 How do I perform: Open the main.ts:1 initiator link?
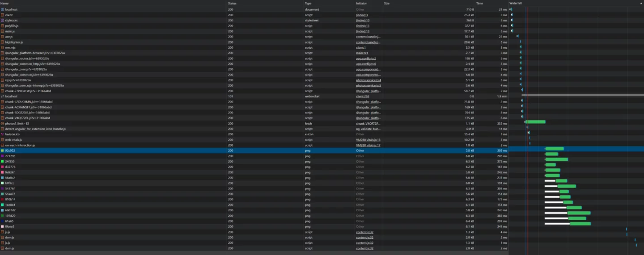[x=362, y=53]
